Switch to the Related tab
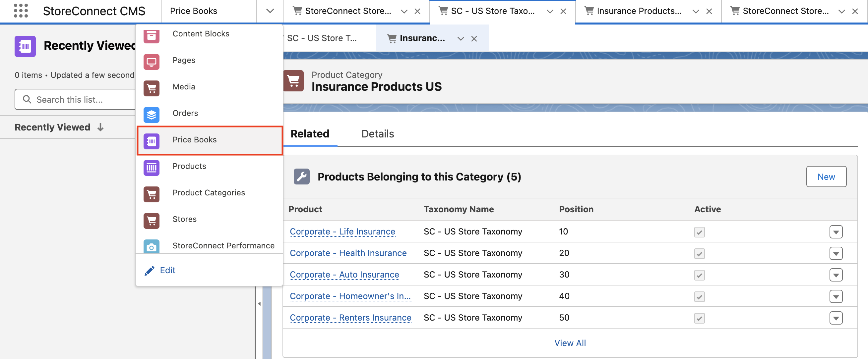This screenshot has width=868, height=359. (x=310, y=134)
